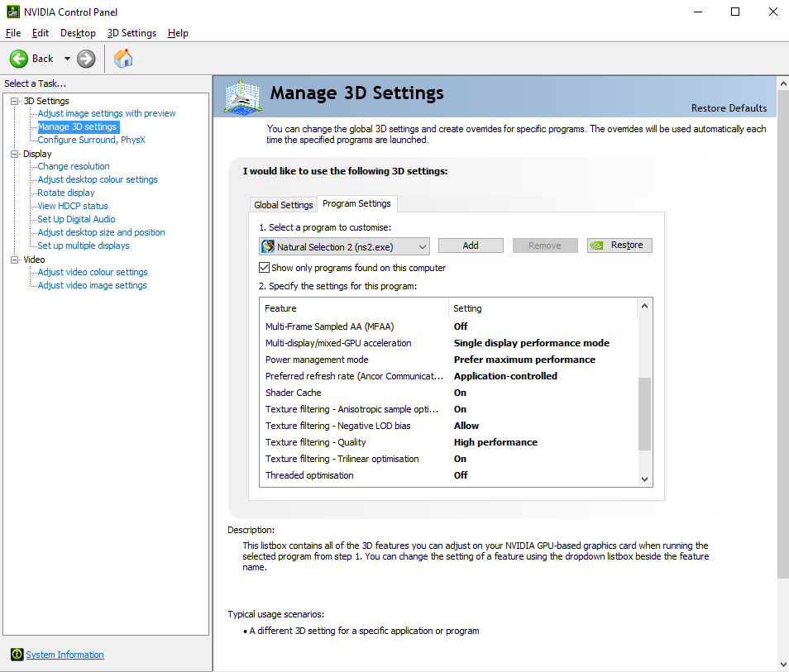Select Anisotropic sample optimisation row
The width and height of the screenshot is (789, 672).
click(x=449, y=409)
